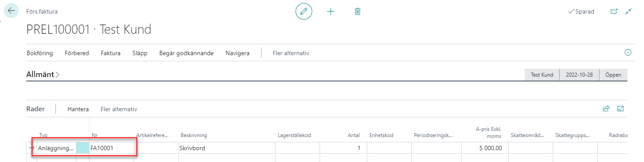Open the Bokföring menu
Viewport: 644px width, 162px height.
point(40,53)
